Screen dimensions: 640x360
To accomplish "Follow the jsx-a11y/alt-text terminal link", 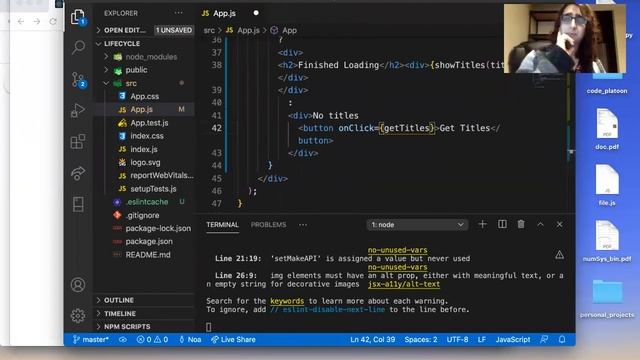I will point(404,284).
